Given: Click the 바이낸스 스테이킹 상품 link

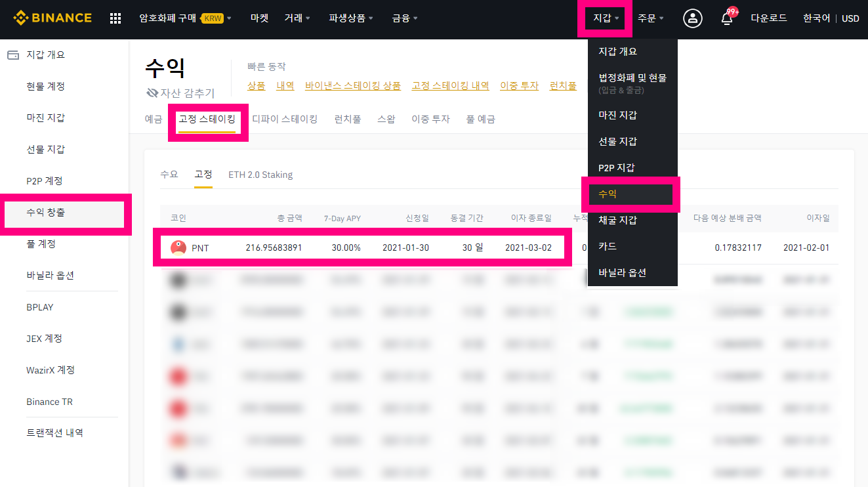Looking at the screenshot, I should [x=353, y=86].
